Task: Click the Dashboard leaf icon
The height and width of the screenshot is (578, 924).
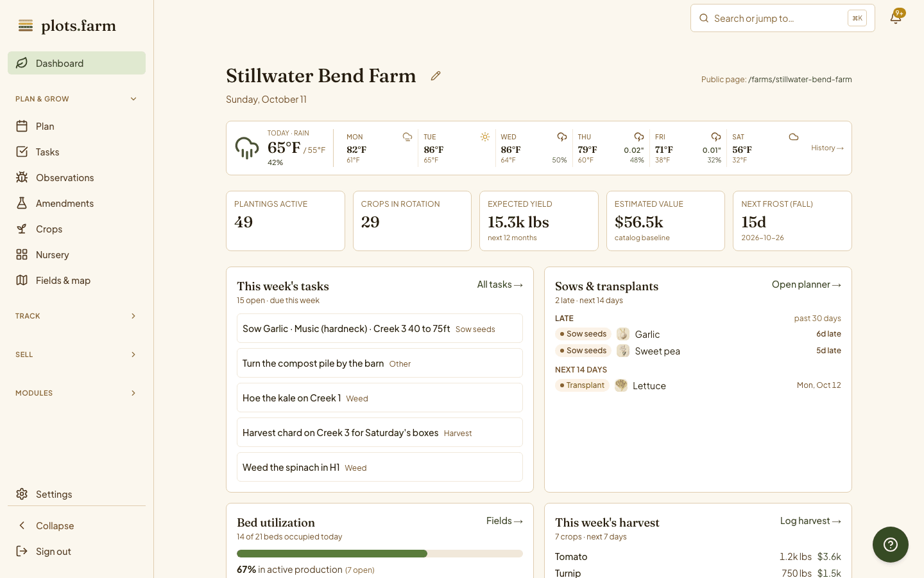Action: click(x=22, y=63)
